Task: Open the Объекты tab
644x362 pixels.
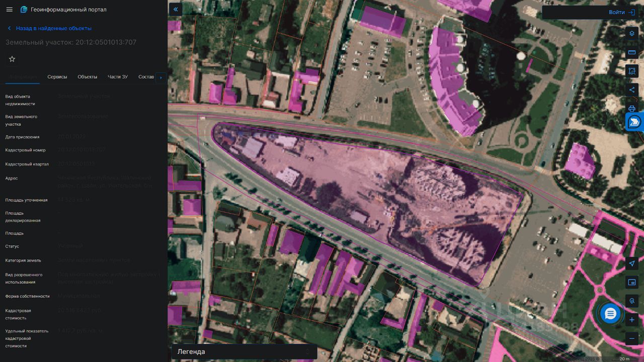Action: pyautogui.click(x=88, y=77)
